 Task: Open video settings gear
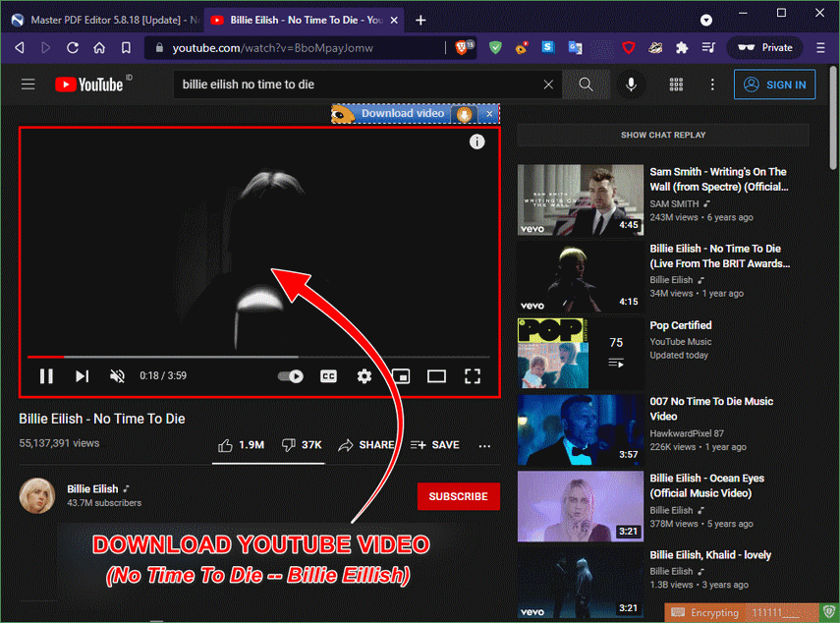click(364, 376)
